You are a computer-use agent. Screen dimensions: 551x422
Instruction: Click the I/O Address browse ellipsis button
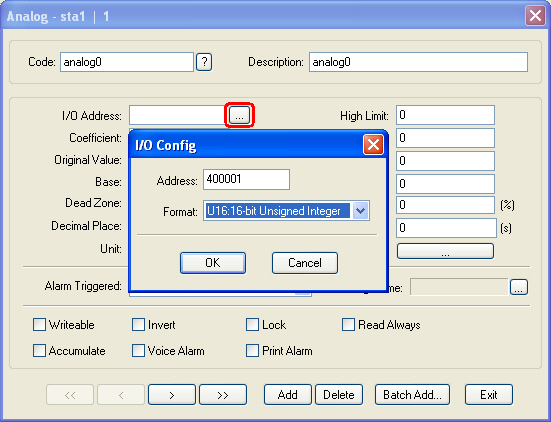point(239,115)
